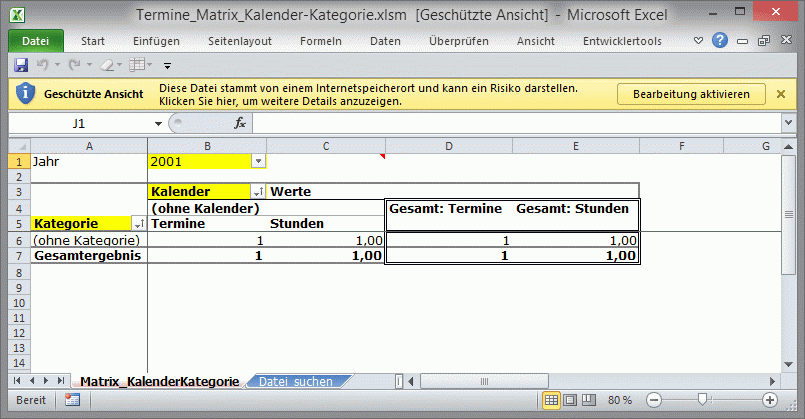Click the Bearbeitung aktivieren button

tap(691, 94)
